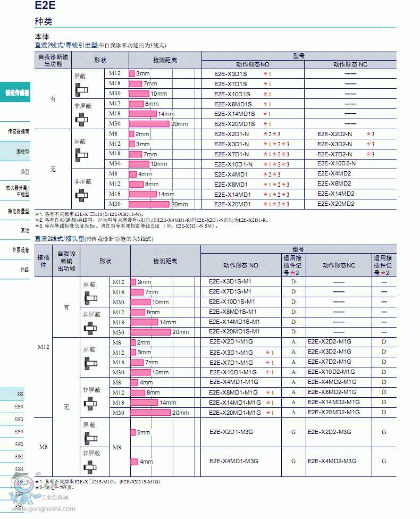Click the unshielded sensor icon beside E2E-X14MD1-M1G
The height and width of the screenshot is (519, 420).
pyautogui.click(x=90, y=404)
